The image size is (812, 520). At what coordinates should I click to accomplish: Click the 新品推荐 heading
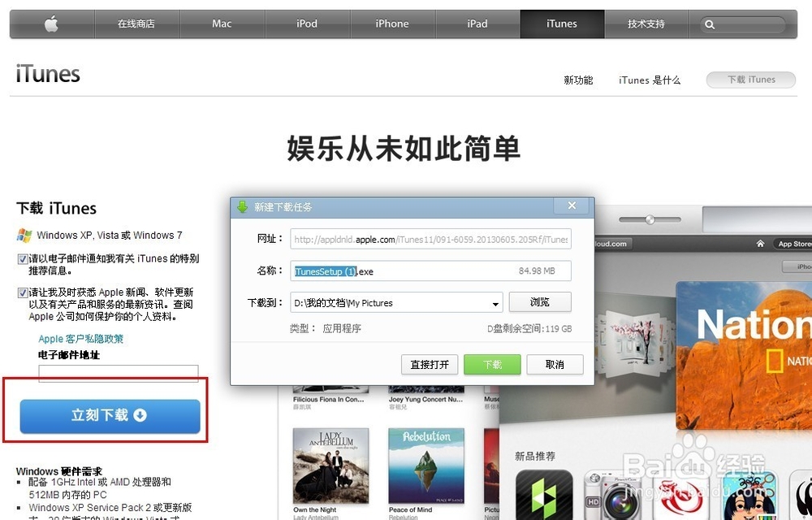pyautogui.click(x=535, y=457)
